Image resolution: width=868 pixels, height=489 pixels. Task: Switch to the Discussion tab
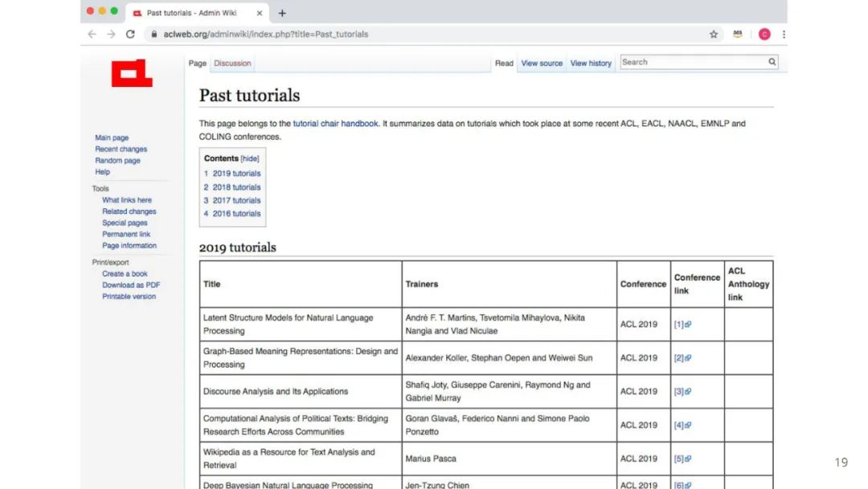pos(232,63)
